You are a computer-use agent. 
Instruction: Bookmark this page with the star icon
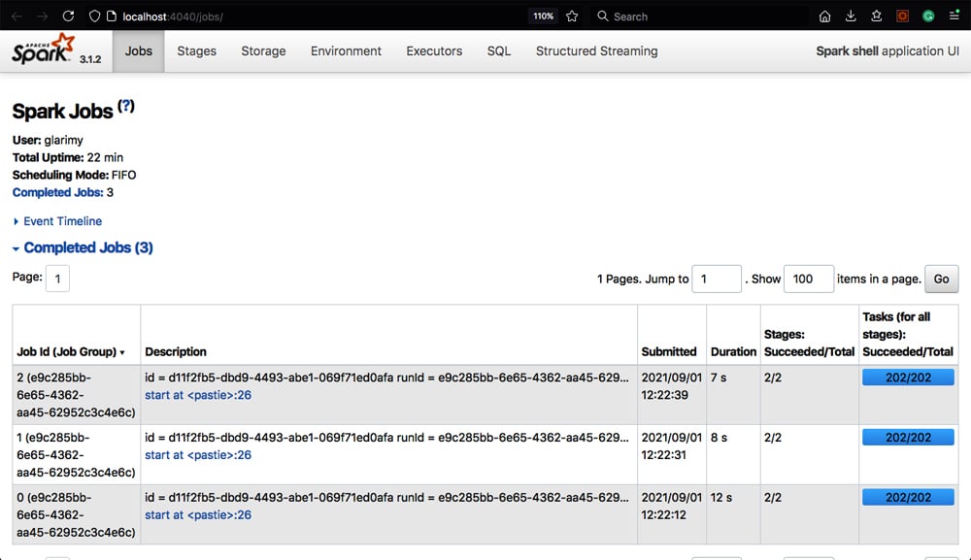572,16
